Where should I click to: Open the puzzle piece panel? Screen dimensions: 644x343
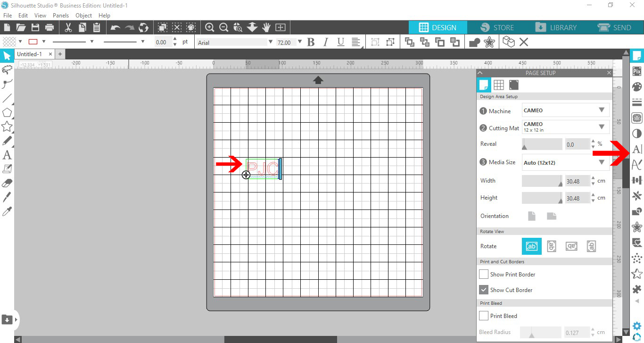tap(637, 289)
